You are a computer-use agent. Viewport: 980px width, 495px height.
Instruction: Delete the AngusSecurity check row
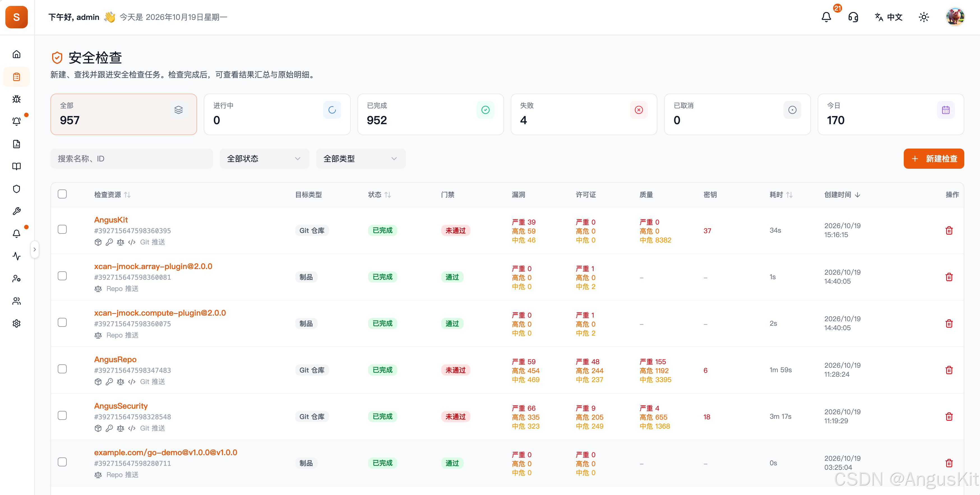click(949, 417)
